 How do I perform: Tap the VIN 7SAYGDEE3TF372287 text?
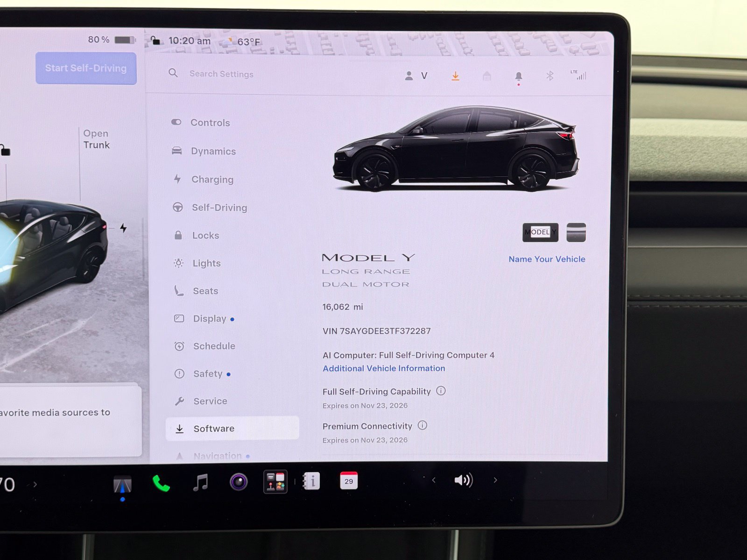376,331
